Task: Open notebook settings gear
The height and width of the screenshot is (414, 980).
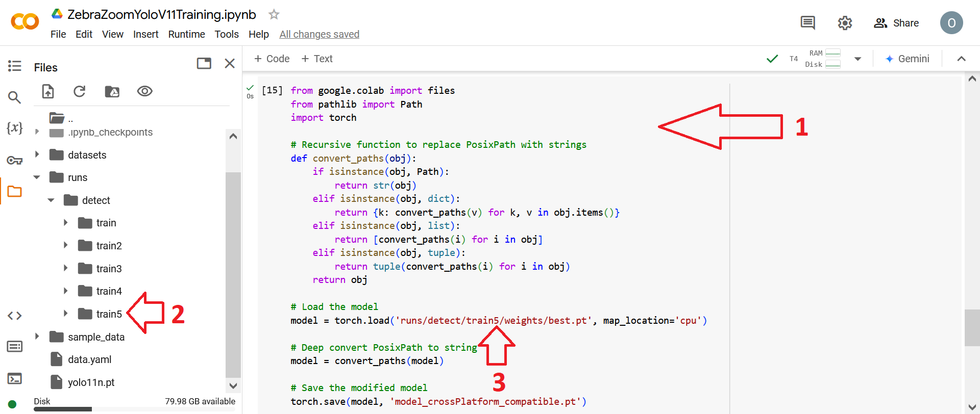Action: coord(845,23)
